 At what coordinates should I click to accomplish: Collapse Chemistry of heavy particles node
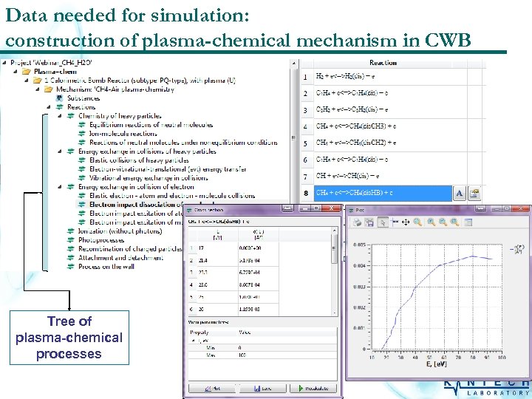tap(60, 116)
